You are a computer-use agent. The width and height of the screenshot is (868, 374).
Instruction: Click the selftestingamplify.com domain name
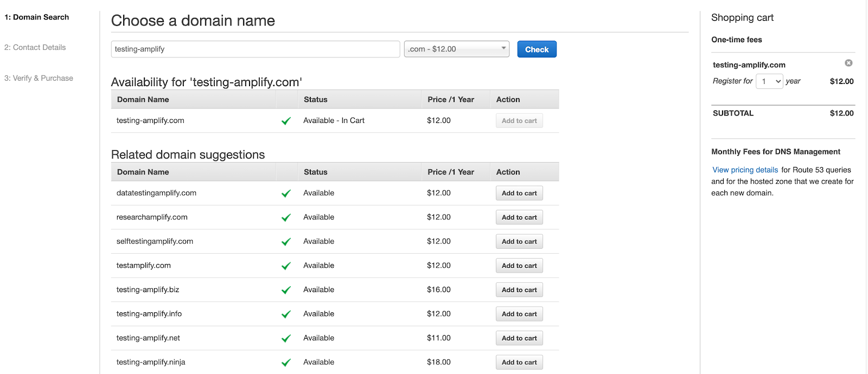155,241
